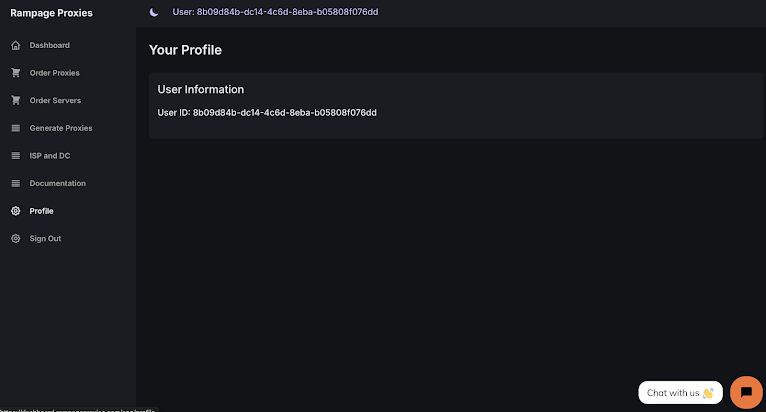766x412 pixels.
Task: Navigate to Order Servers
Action: coord(56,101)
